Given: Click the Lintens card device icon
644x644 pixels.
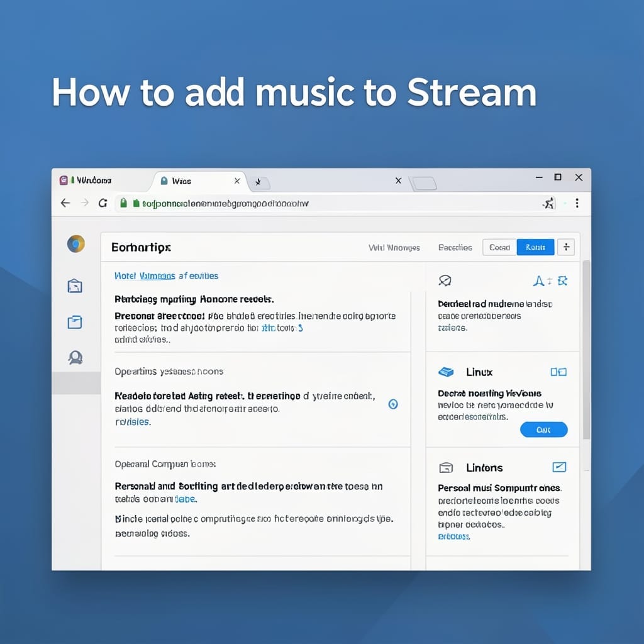Looking at the screenshot, I should click(446, 467).
